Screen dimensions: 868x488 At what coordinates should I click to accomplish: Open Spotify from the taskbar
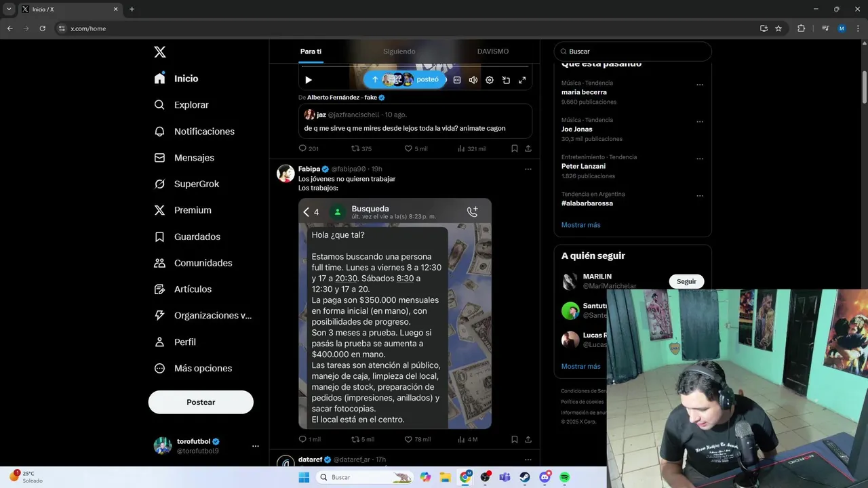[564, 477]
